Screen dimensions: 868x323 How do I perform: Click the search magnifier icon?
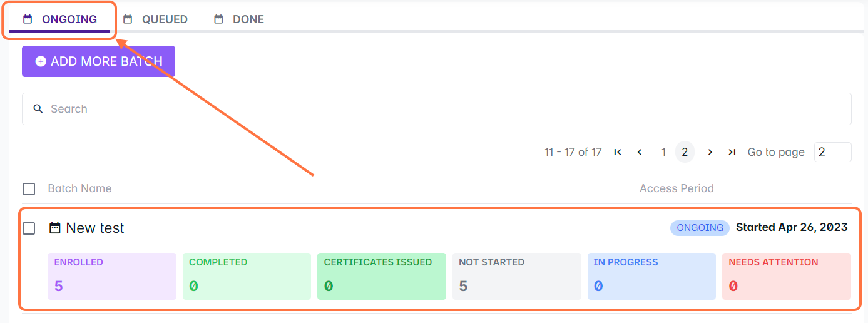(x=38, y=109)
